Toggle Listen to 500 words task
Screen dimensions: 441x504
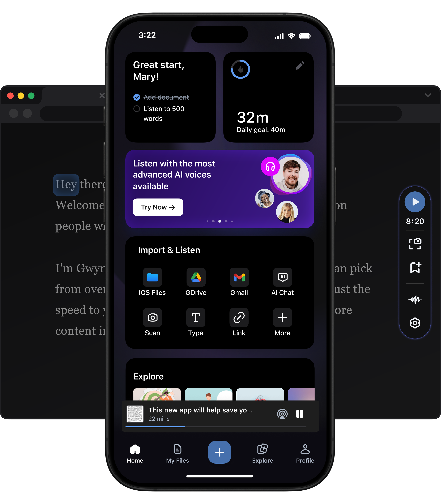[136, 108]
